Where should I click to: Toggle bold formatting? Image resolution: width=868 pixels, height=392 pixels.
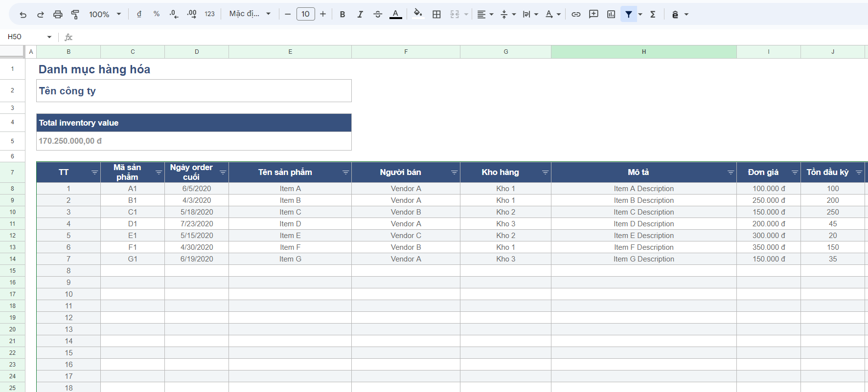(343, 14)
